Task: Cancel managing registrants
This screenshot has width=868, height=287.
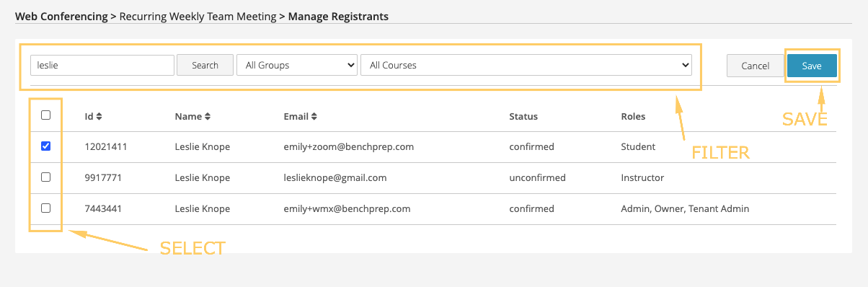Action: (x=755, y=66)
